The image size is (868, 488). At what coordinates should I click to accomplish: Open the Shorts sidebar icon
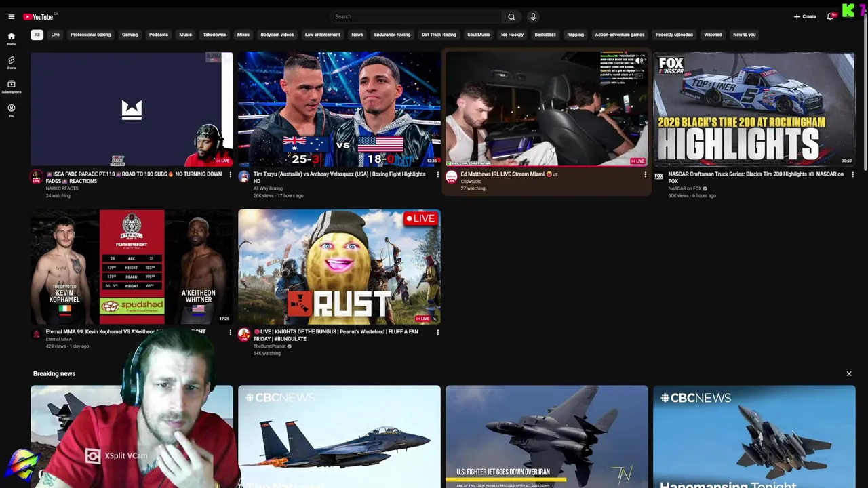11,63
